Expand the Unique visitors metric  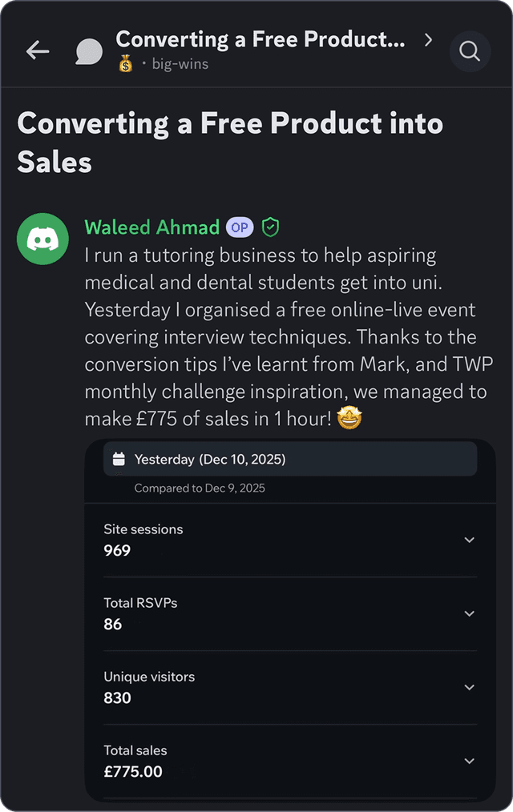tap(470, 687)
